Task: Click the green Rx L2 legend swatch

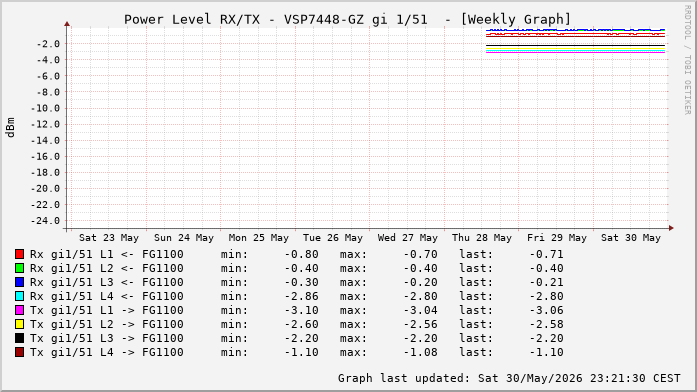Action: coord(19,268)
